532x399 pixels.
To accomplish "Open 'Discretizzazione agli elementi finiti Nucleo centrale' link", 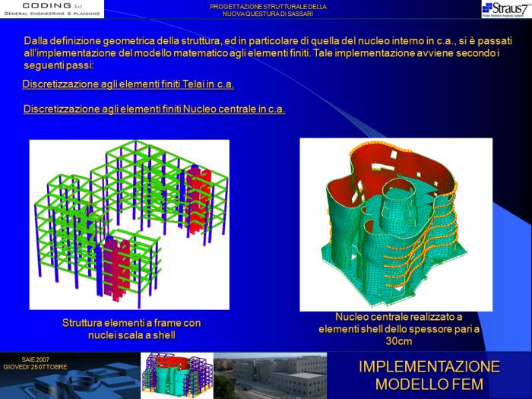I will pyautogui.click(x=154, y=109).
